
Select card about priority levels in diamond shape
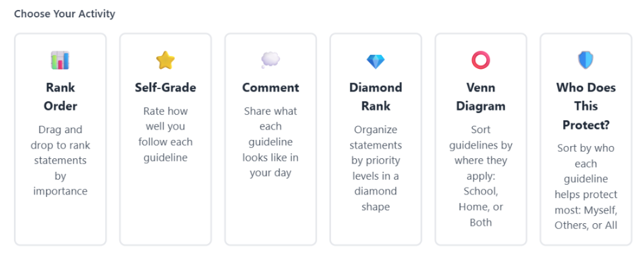[x=376, y=139]
